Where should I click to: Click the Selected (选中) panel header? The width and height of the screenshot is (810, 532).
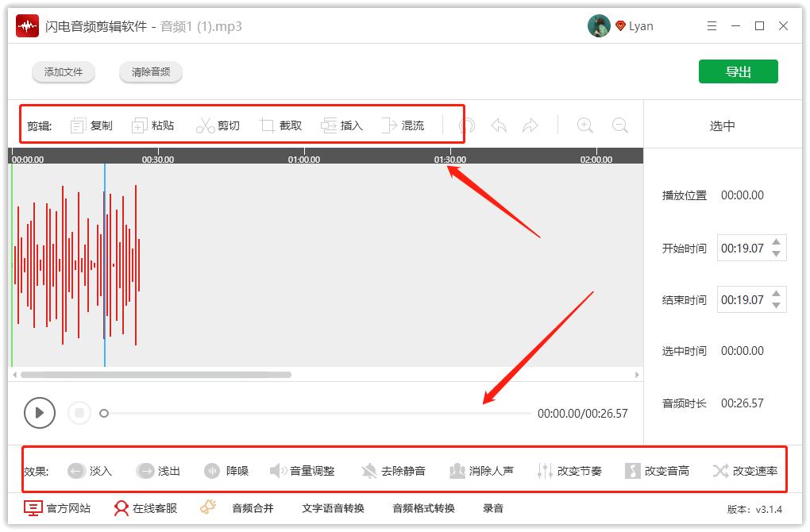point(722,125)
